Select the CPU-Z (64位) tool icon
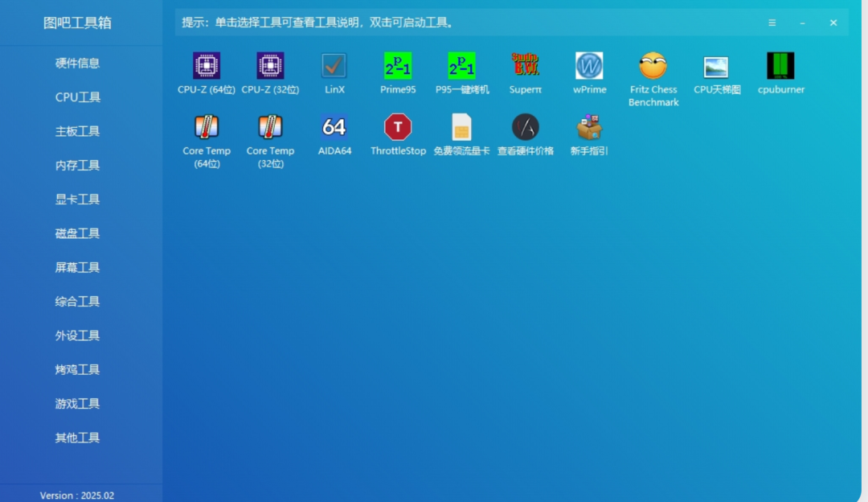The height and width of the screenshot is (502, 868). (x=207, y=66)
